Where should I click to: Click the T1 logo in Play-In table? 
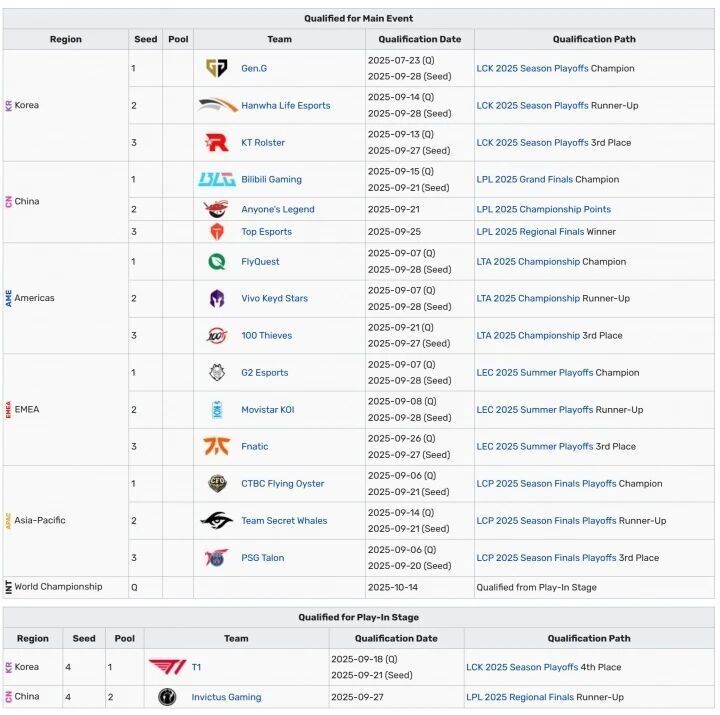[x=167, y=667]
